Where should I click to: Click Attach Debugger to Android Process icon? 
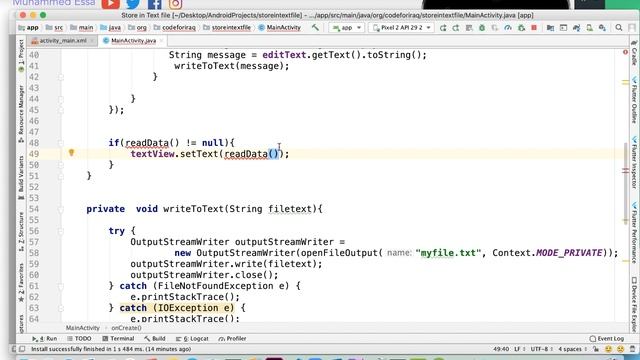(521, 28)
